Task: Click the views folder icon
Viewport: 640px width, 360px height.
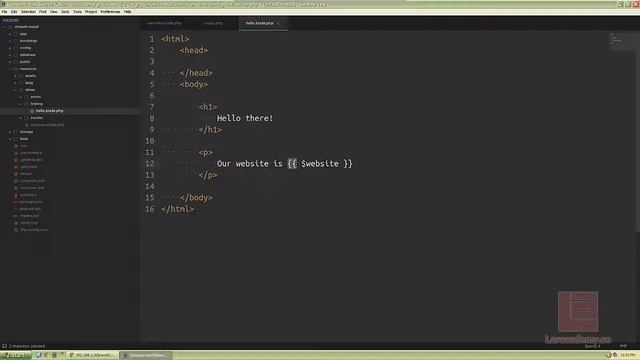Action: tap(21, 90)
